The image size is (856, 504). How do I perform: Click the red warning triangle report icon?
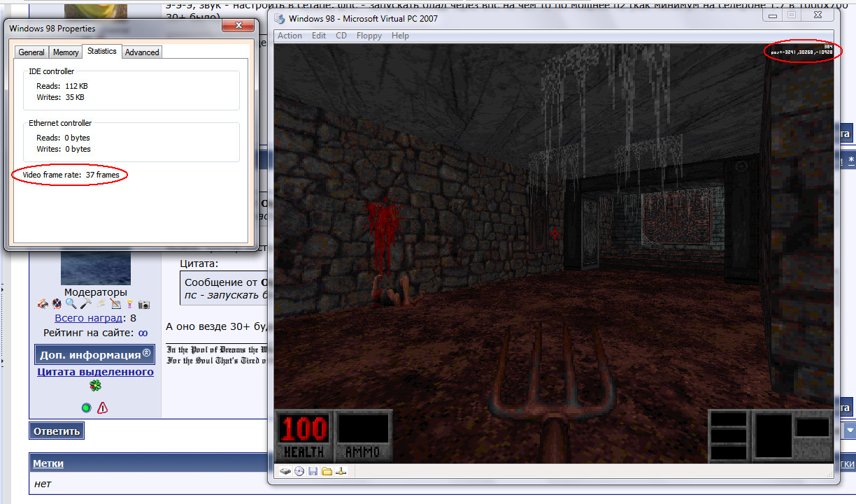[x=103, y=408]
